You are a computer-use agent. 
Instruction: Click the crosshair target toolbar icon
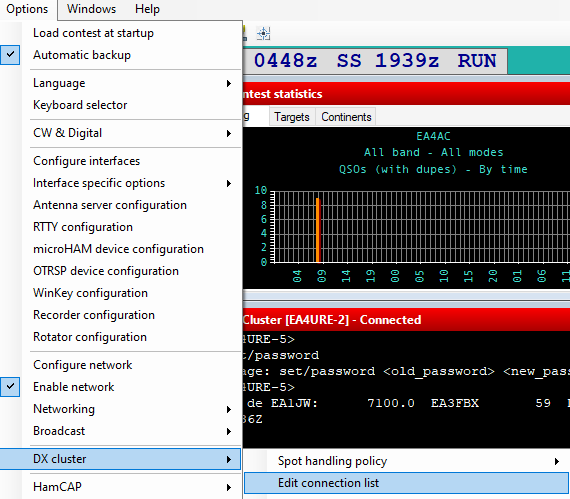coord(263,33)
